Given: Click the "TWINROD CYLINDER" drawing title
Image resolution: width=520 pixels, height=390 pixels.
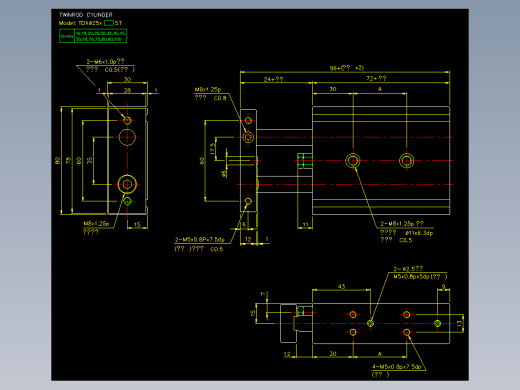Looking at the screenshot, I should (86, 15).
